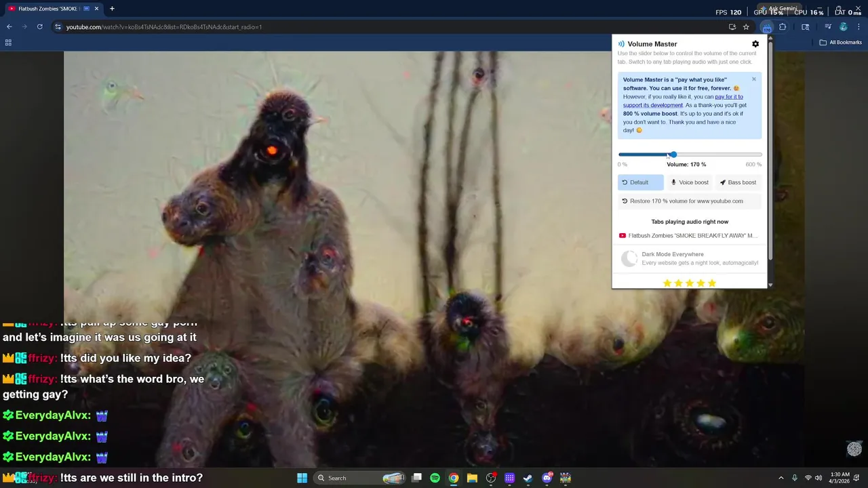Open File Explorer from the taskbar
This screenshot has height=488, width=868.
(x=472, y=479)
